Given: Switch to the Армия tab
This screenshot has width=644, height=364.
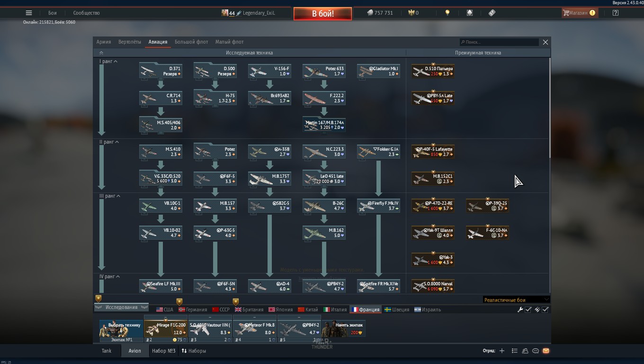Looking at the screenshot, I should click(x=104, y=42).
